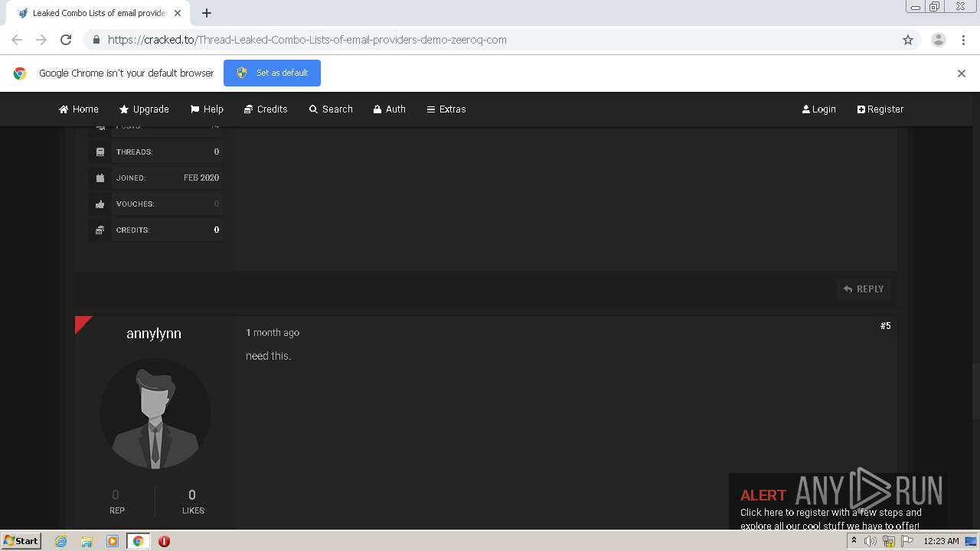Click annylynn's LIKES count
The image size is (980, 551).
(x=192, y=495)
